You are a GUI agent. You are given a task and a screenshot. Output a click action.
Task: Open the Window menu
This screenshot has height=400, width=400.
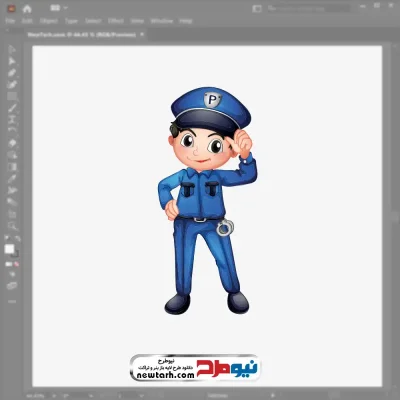coord(162,21)
